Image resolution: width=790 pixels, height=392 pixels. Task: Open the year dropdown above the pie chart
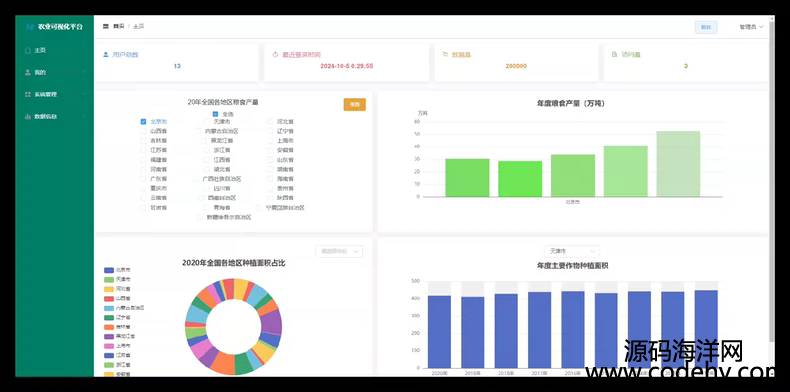pyautogui.click(x=339, y=251)
